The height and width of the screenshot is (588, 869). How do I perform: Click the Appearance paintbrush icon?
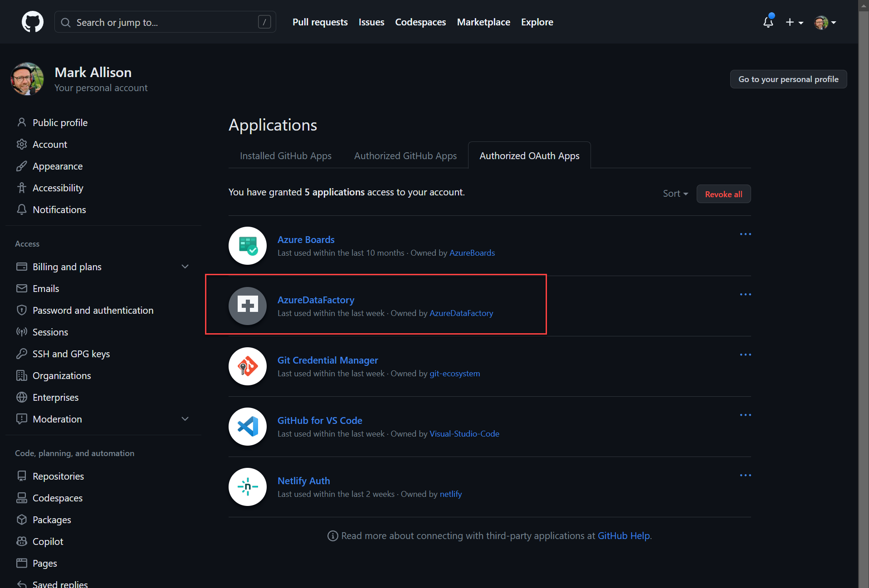[21, 166]
